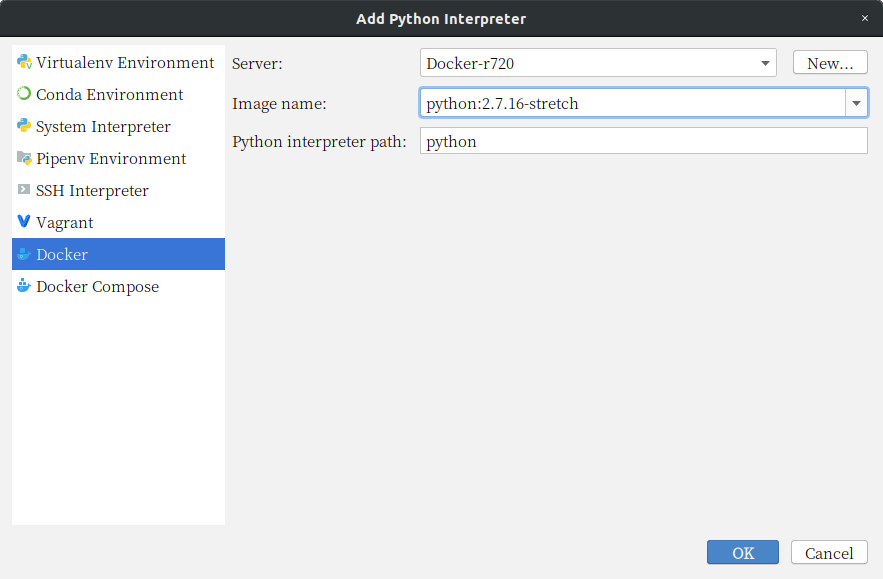Click the Pipenv Environment folder icon

[x=24, y=158]
